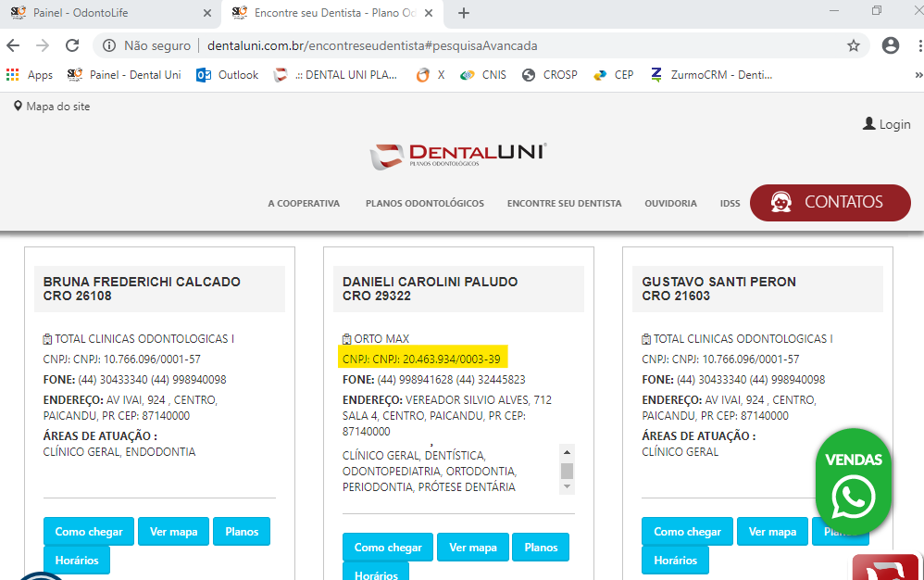Click scrollbar thumb in Danieli's specialties list
The height and width of the screenshot is (580, 924).
pyautogui.click(x=567, y=471)
